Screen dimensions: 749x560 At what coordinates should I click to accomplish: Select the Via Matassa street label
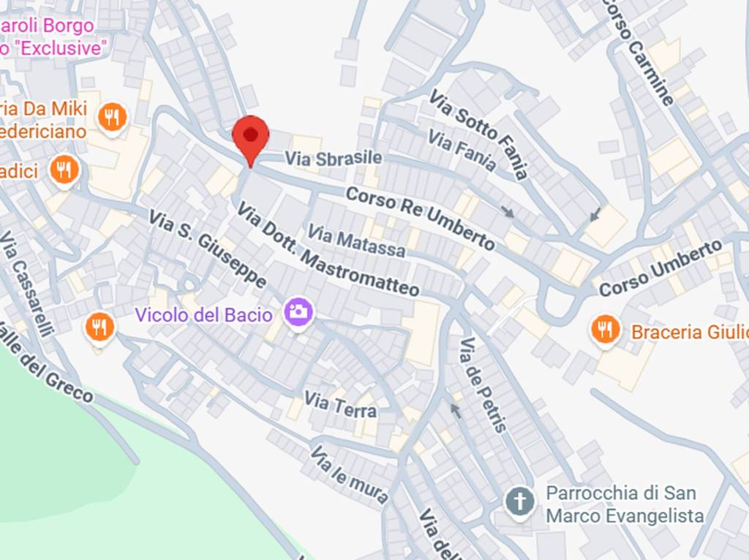[356, 240]
